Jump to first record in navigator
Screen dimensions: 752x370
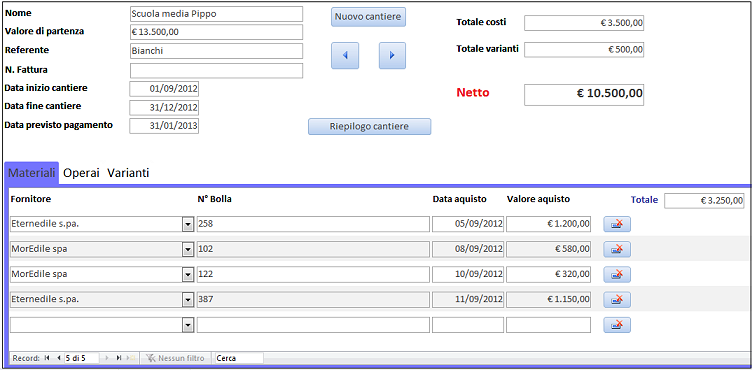[x=47, y=358]
